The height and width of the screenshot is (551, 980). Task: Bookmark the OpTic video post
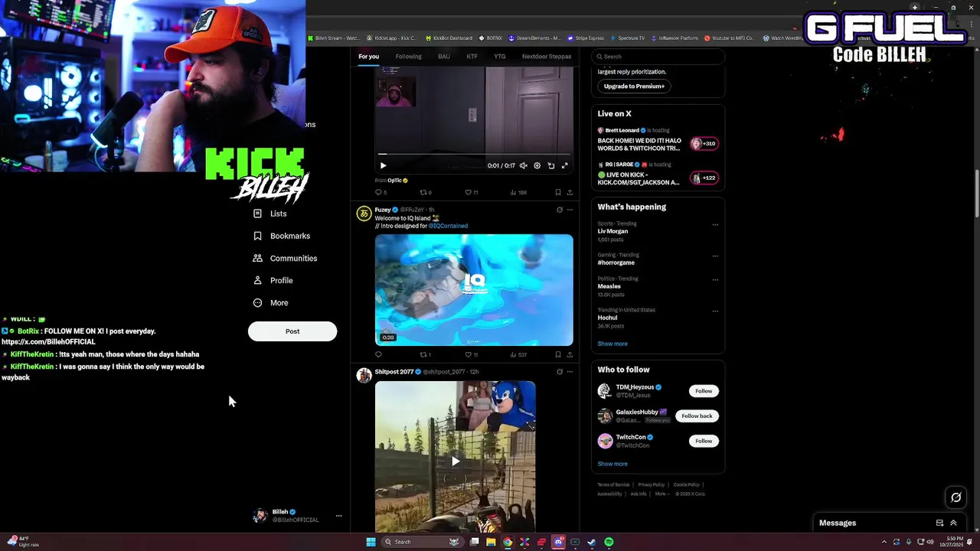(557, 193)
